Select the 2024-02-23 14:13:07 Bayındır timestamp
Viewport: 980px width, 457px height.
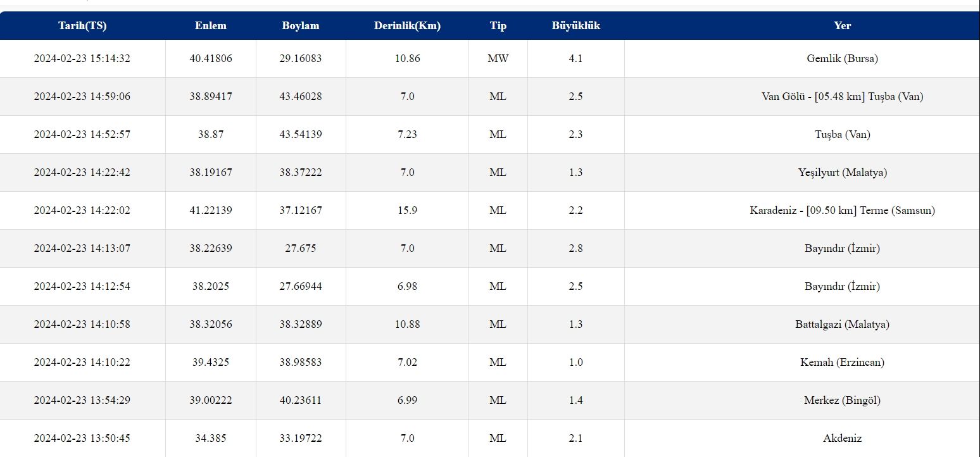82,248
